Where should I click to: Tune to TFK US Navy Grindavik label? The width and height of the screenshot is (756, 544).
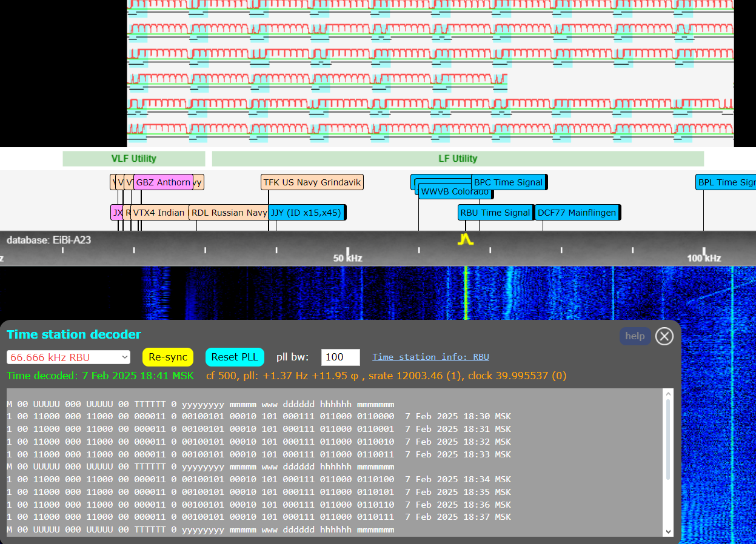pos(312,182)
